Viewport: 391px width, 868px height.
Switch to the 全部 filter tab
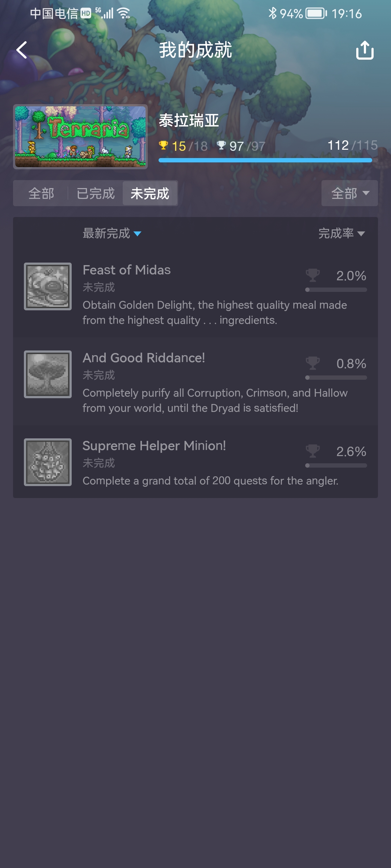[41, 193]
